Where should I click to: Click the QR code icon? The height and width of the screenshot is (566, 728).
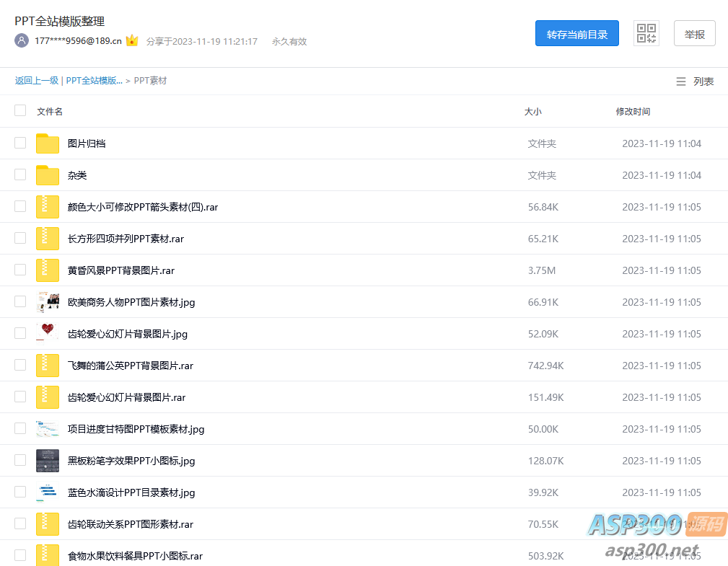coord(646,33)
